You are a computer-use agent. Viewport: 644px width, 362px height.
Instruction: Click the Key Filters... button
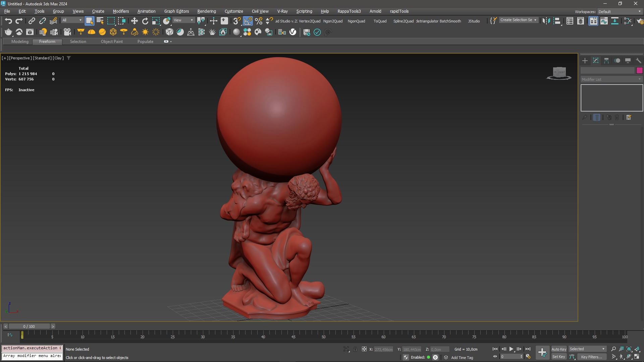click(x=591, y=357)
